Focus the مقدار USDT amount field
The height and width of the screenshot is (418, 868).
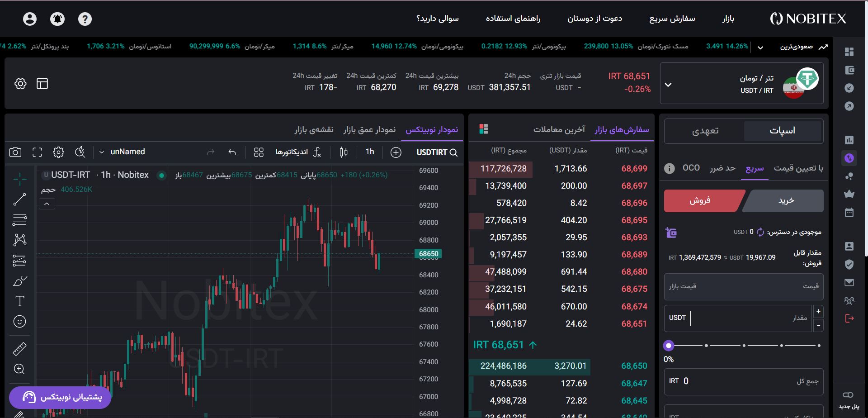738,318
